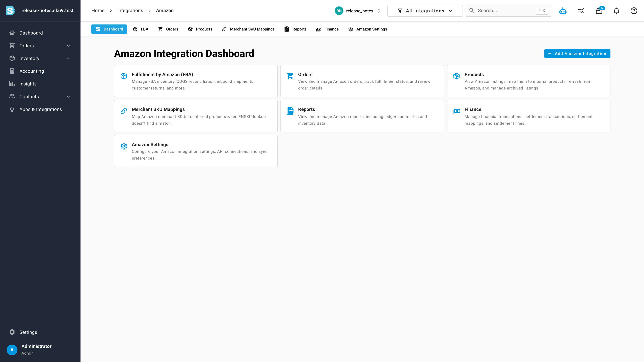Click the search magnifier icon
Screen dimensions: 644x362
tap(472, 11)
